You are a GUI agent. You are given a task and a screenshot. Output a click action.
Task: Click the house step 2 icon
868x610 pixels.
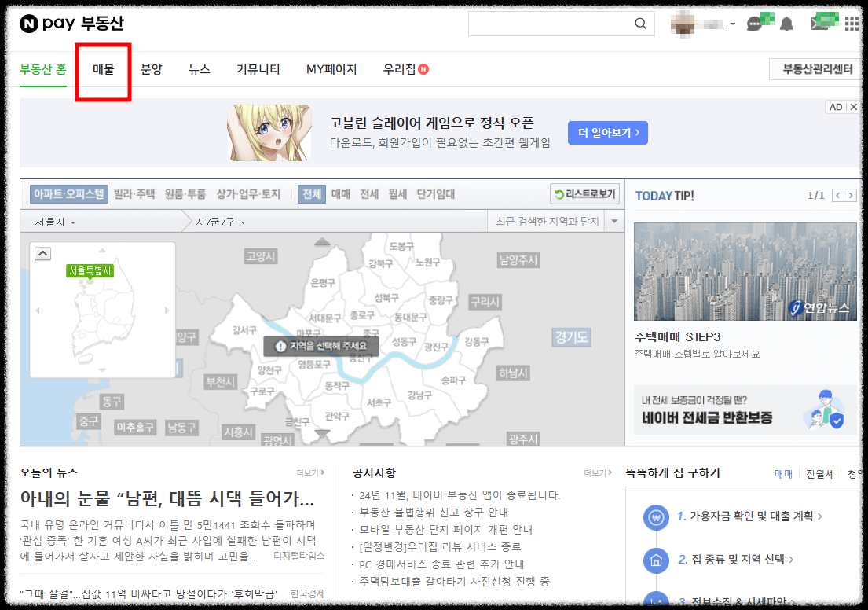click(x=656, y=560)
